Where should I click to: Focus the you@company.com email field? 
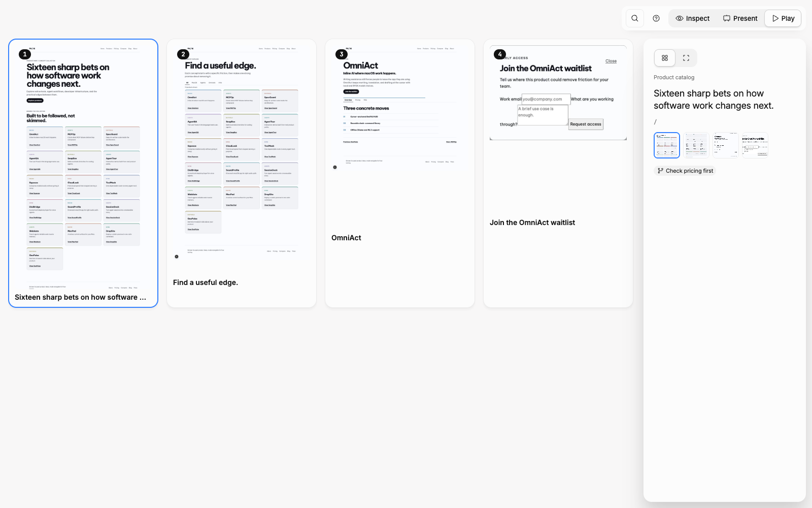click(x=546, y=99)
